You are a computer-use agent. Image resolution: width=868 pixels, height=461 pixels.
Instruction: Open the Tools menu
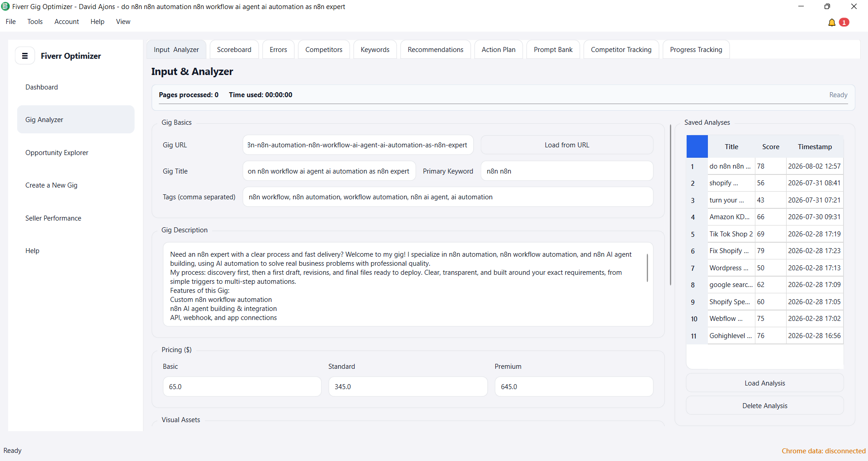[x=35, y=22]
